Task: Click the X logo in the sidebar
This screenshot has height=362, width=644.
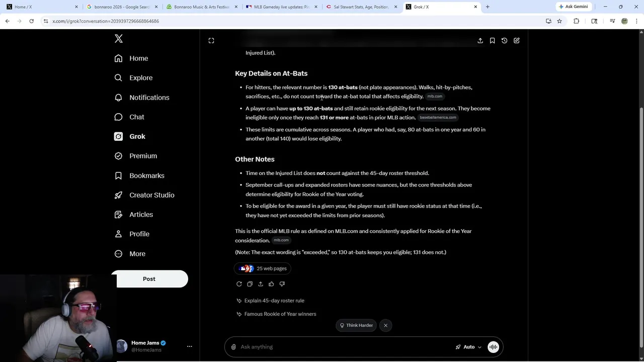Action: 119,39
